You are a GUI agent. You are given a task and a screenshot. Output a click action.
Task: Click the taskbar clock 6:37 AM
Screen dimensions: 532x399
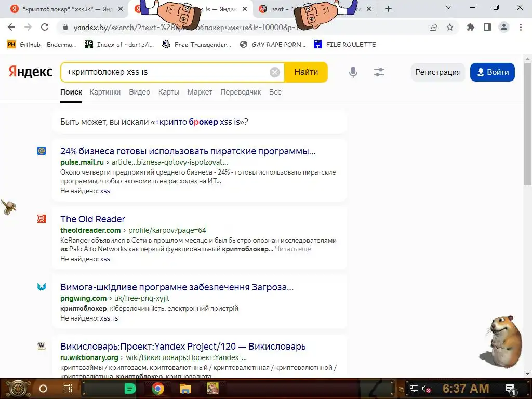(x=465, y=389)
